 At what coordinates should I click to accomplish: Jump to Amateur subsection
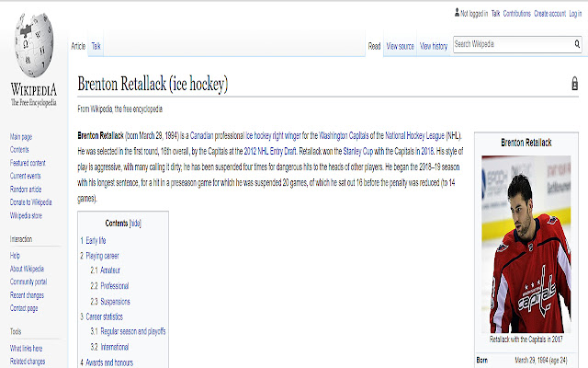click(x=110, y=270)
